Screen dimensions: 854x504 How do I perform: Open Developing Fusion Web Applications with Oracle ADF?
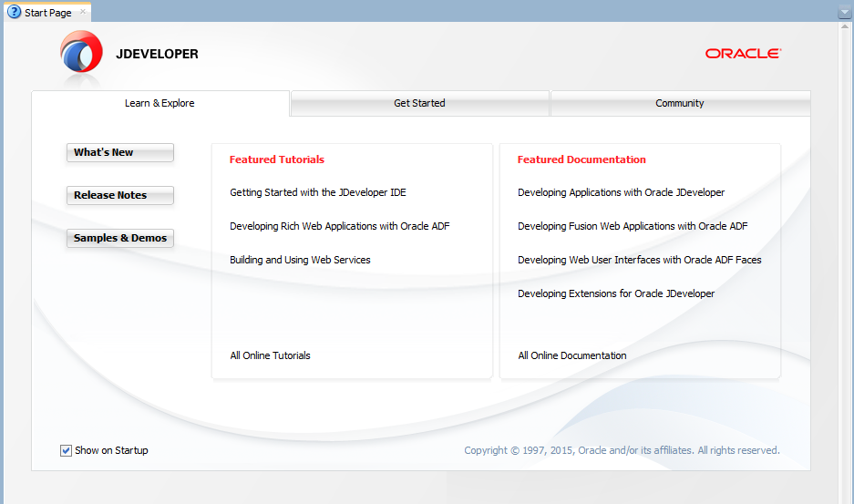pos(633,226)
